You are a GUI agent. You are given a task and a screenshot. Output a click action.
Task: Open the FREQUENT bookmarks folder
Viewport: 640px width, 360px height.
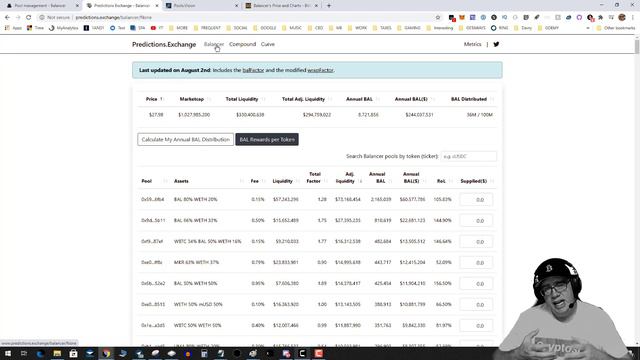point(207,28)
